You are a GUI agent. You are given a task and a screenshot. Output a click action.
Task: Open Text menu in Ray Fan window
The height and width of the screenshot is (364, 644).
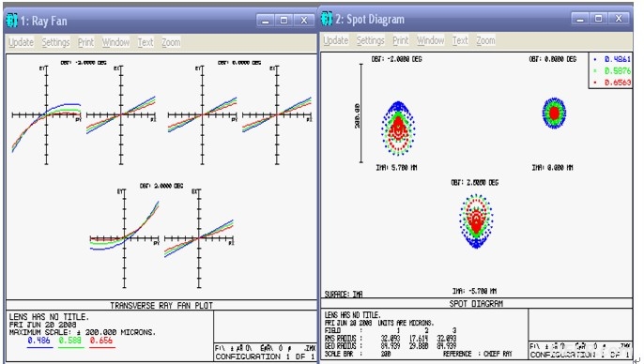[146, 42]
